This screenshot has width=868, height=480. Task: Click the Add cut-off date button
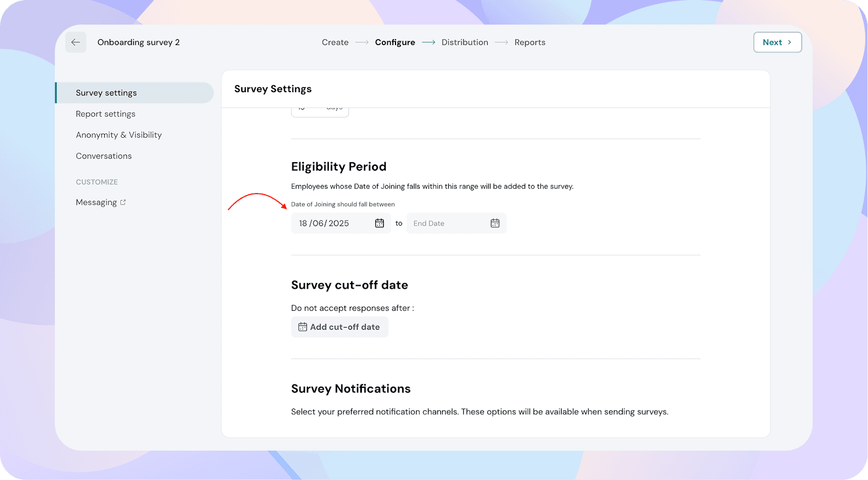pyautogui.click(x=340, y=327)
